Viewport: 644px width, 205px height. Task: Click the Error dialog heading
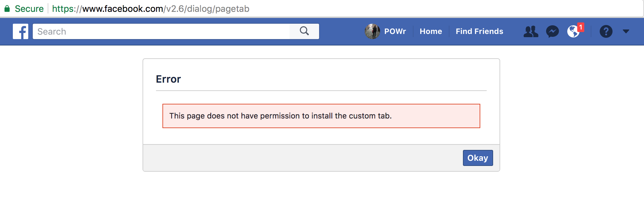coord(168,79)
